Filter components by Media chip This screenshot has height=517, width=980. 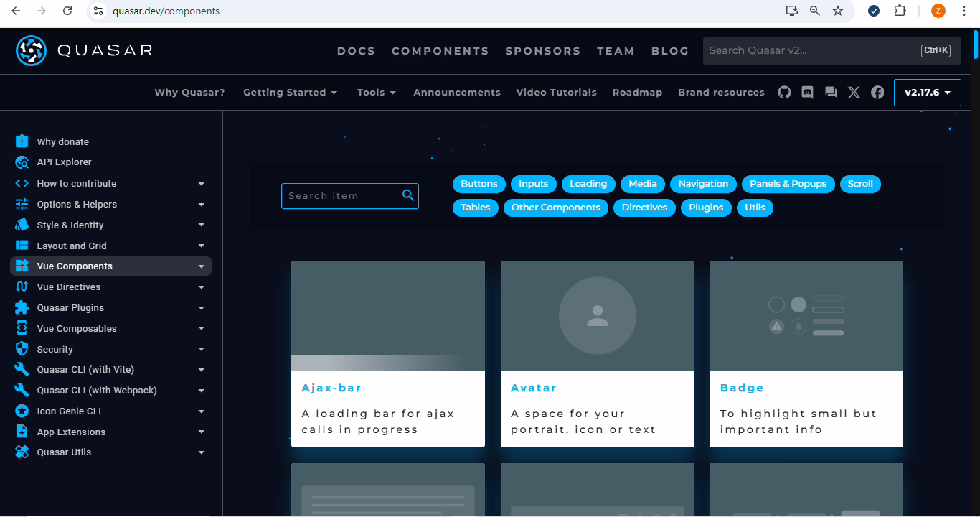[x=643, y=184]
